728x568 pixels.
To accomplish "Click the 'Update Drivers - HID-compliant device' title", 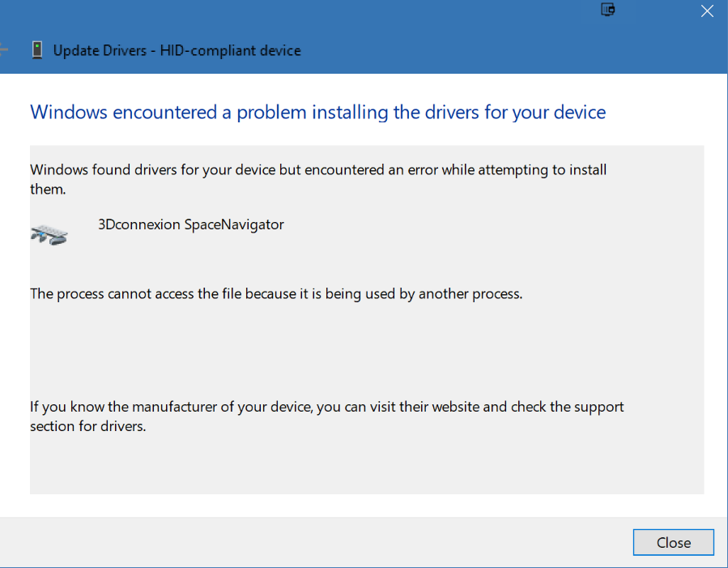I will click(x=177, y=50).
